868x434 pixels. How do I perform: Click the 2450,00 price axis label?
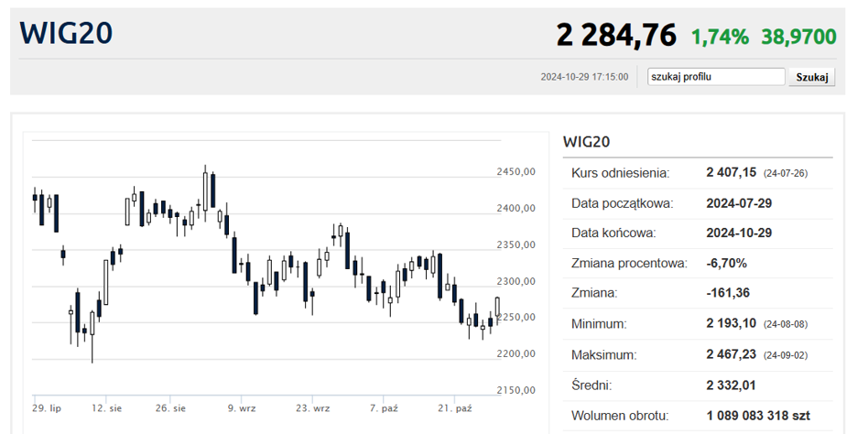[x=515, y=172]
